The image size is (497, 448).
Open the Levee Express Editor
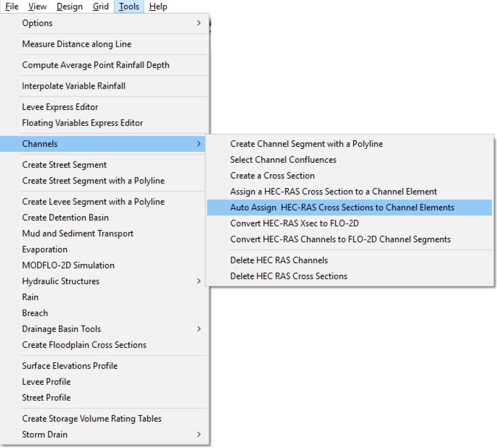(60, 107)
